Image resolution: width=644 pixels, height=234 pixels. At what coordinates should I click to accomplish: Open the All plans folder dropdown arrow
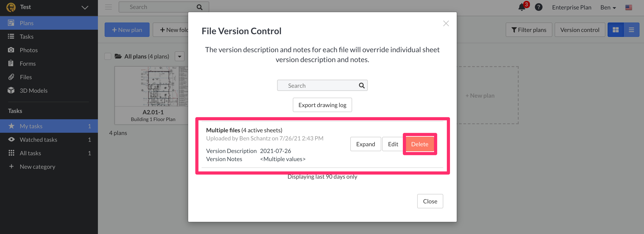(179, 56)
